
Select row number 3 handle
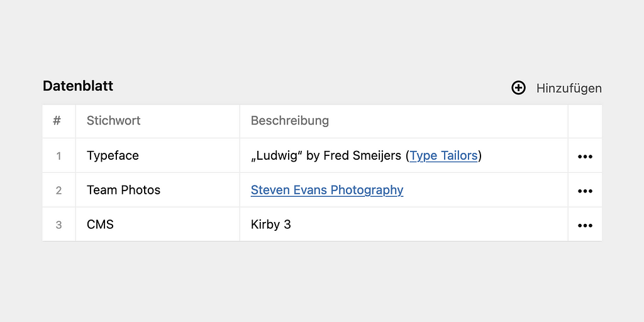[x=58, y=225]
